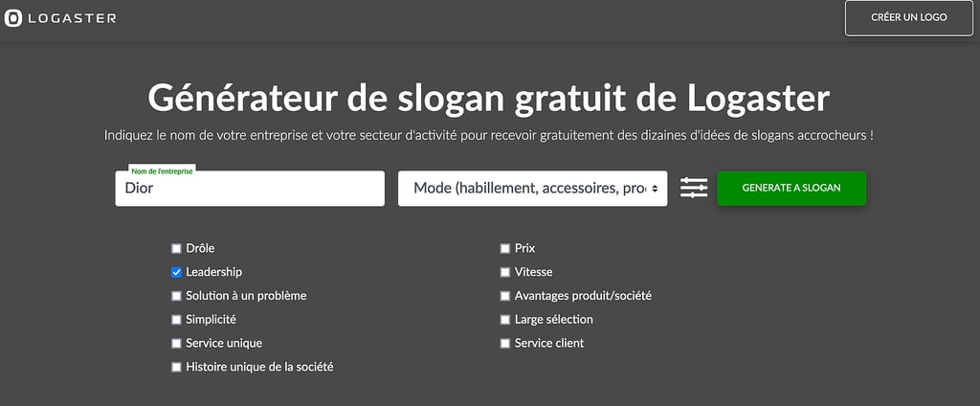The width and height of the screenshot is (980, 406).
Task: Click the Logaster logo icon
Action: (13, 18)
